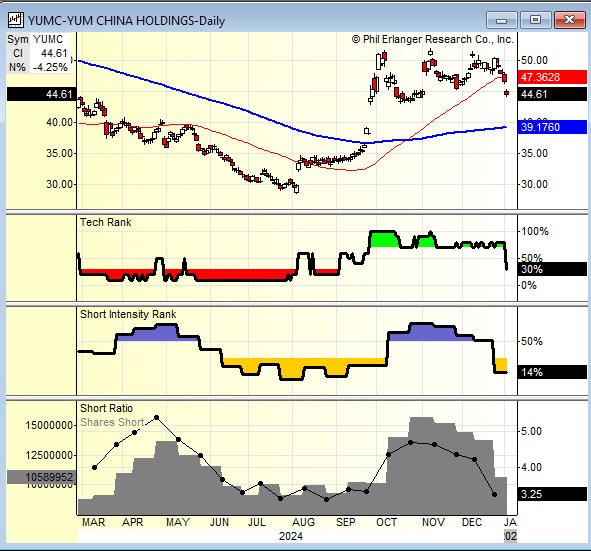591x551 pixels.
Task: Click the 2024 year label on date axis
Action: 291,536
